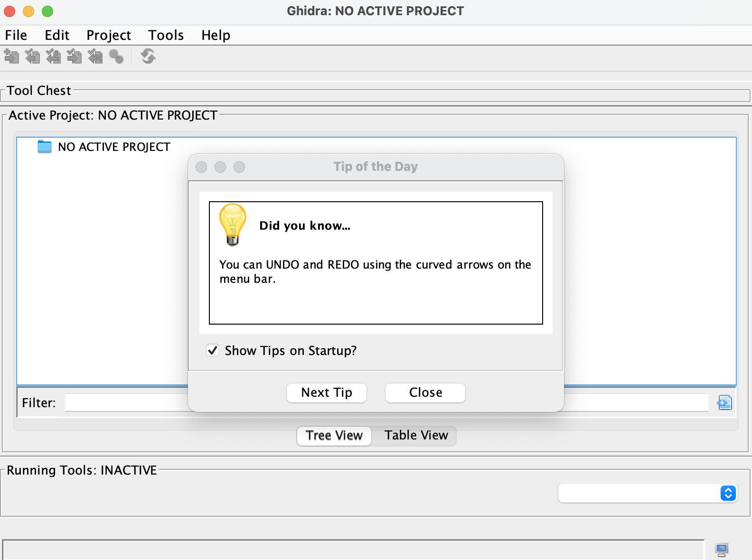Screen dimensions: 752x560
Task: Click the Did you know... heading
Action: [305, 226]
